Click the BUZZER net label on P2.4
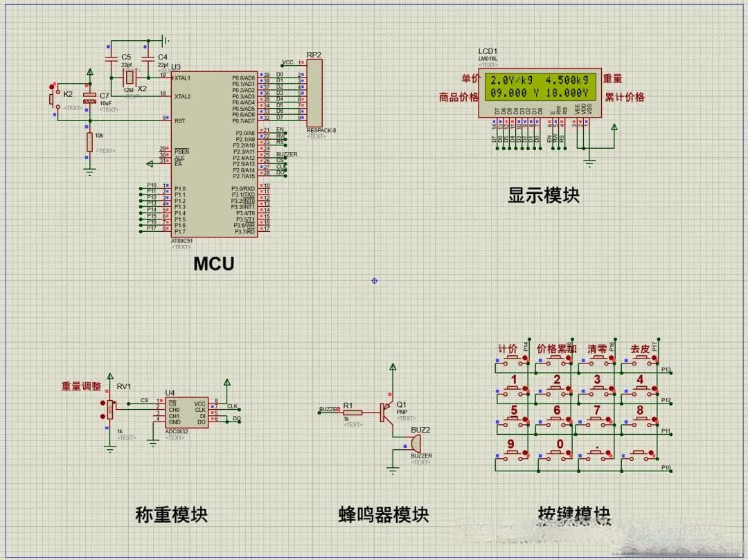 coord(287,154)
